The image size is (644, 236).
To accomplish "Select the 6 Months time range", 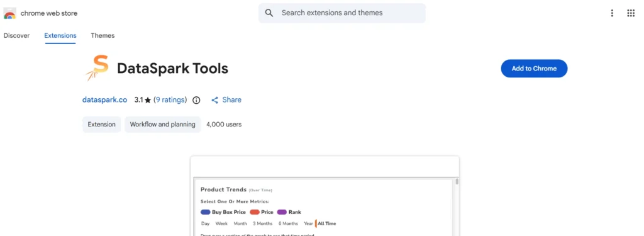I will tap(288, 223).
